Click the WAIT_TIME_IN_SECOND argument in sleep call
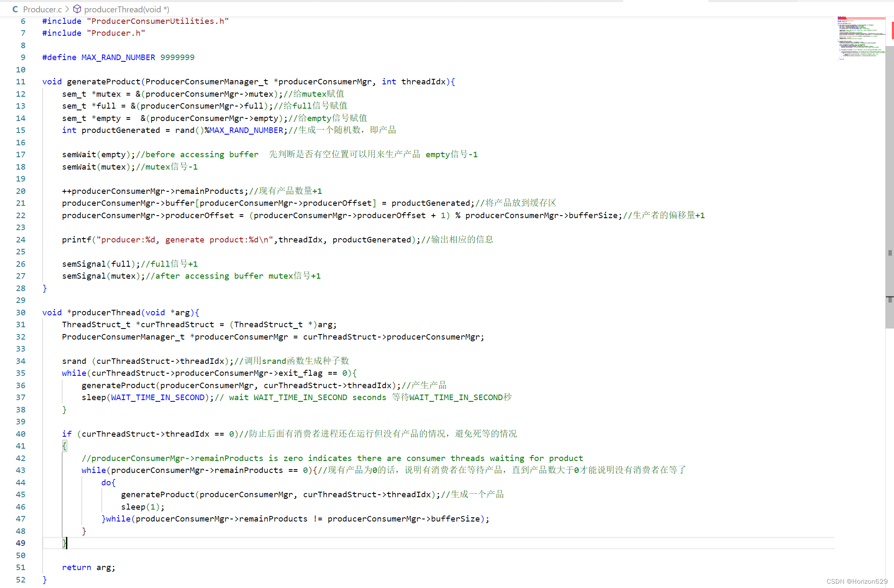Viewport: 894px width, 588px height. [x=158, y=397]
